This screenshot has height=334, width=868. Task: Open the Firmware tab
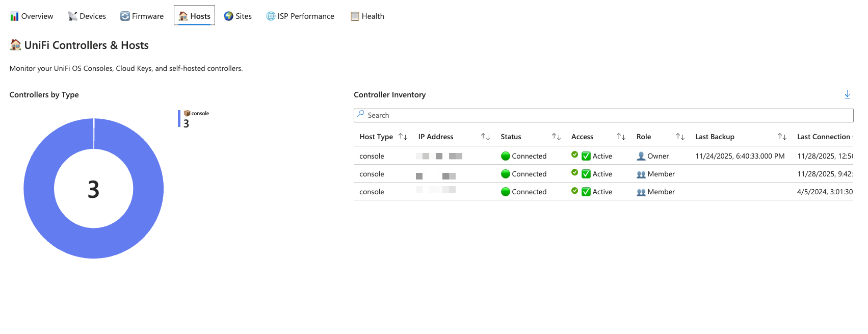point(142,16)
